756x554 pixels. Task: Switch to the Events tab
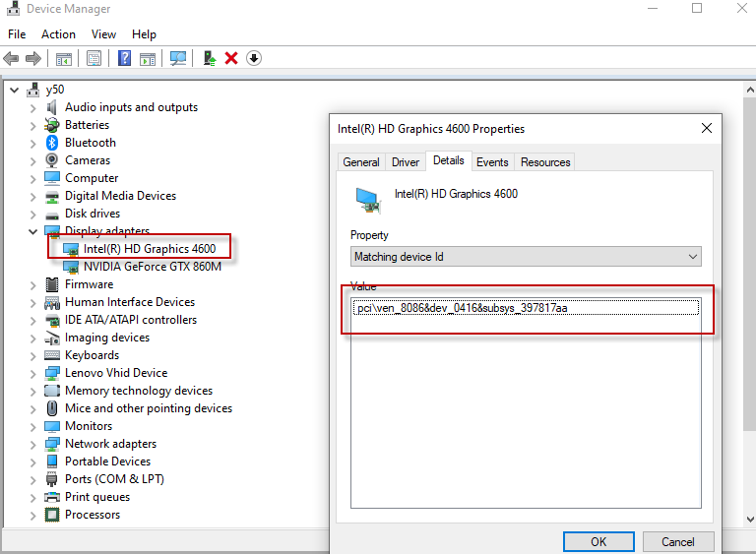pos(492,162)
